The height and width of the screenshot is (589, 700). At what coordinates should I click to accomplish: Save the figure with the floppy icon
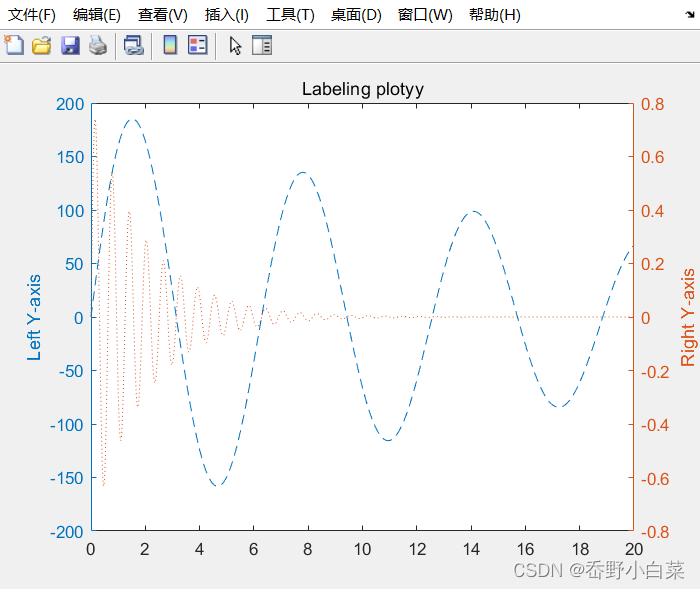click(70, 46)
